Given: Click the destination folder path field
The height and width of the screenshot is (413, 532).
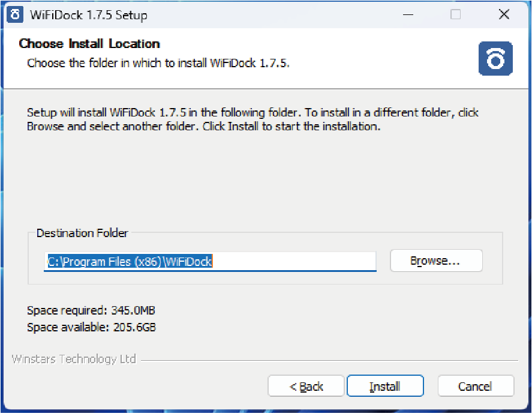Looking at the screenshot, I should 210,261.
